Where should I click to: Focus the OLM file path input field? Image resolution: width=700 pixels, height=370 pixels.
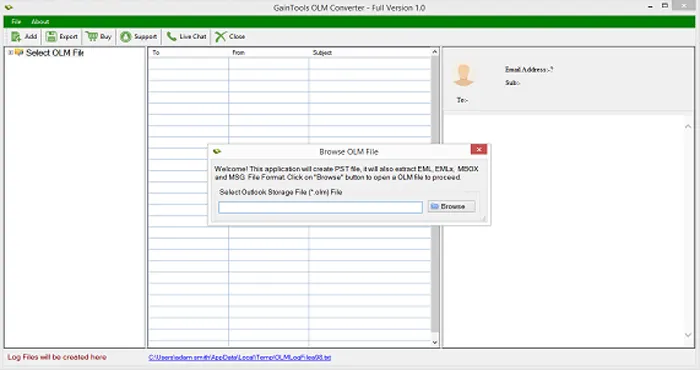click(x=320, y=207)
